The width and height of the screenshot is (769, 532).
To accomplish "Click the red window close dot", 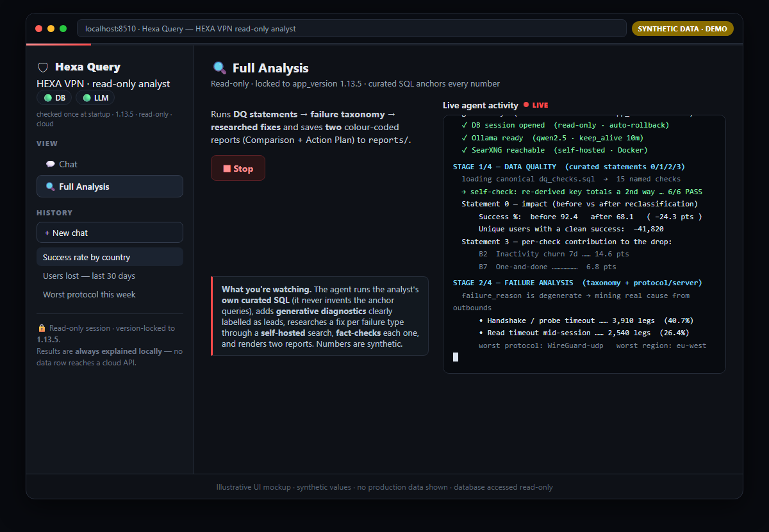I will point(39,28).
